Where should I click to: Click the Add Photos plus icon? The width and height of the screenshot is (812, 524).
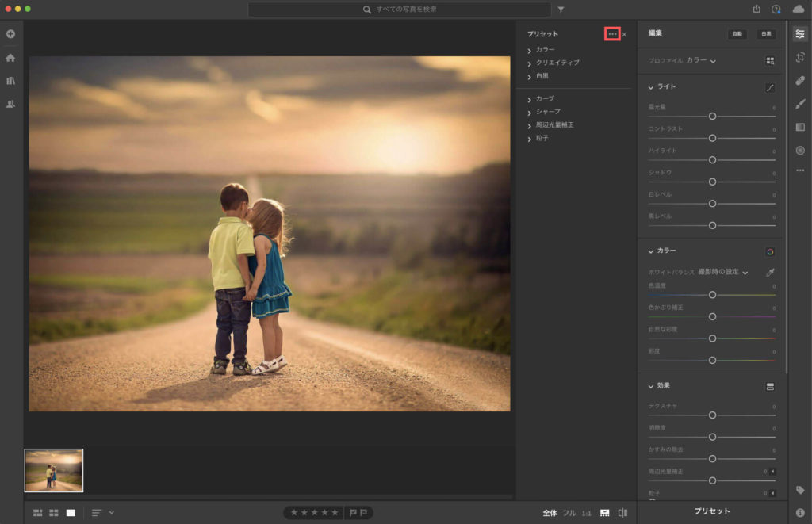(10, 34)
